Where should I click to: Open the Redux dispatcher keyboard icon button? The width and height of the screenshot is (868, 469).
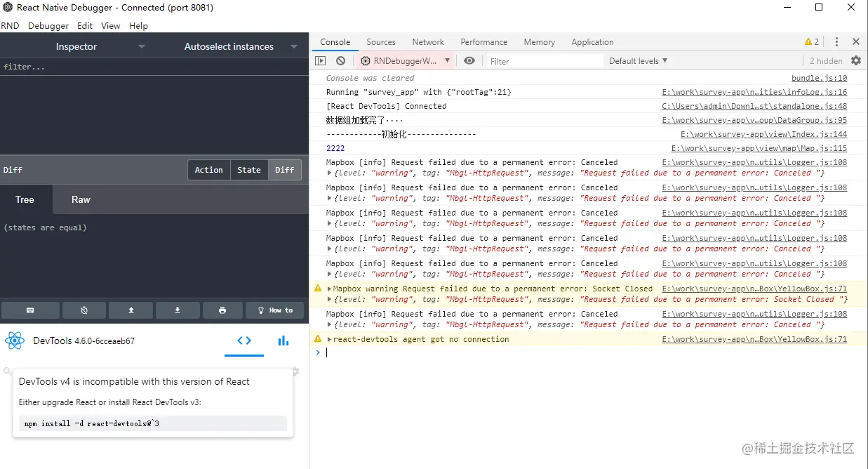tap(30, 310)
